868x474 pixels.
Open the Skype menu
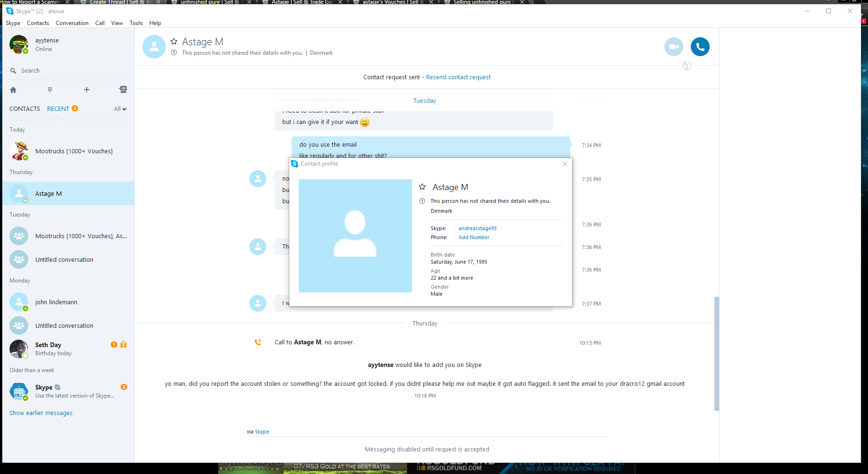(x=13, y=23)
